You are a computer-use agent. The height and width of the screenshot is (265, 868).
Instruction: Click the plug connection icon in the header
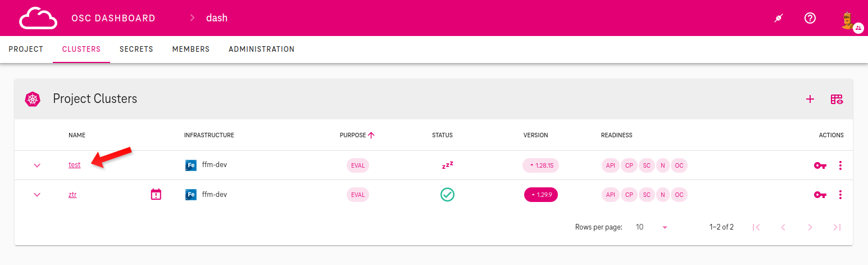tap(778, 18)
